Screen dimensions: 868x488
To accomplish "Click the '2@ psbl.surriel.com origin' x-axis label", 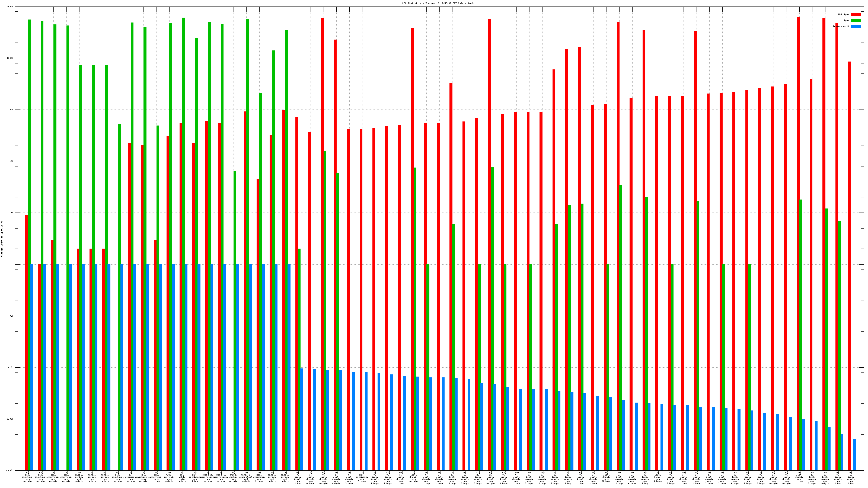I will (169, 477).
